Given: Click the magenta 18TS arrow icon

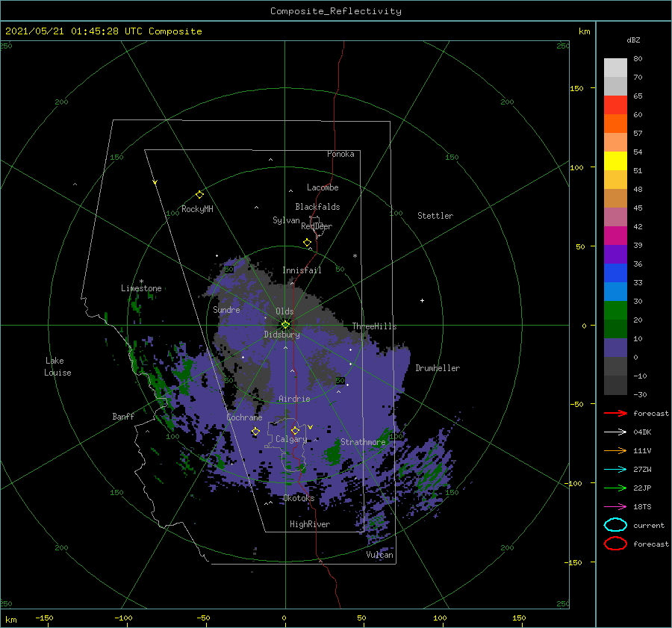Looking at the screenshot, I should point(615,507).
